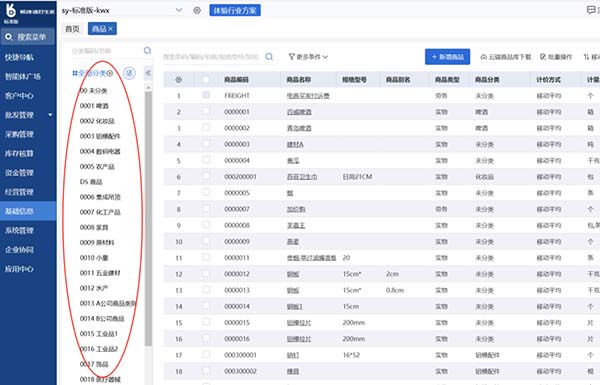Screen dimensions: 600x385
Task: Select category 0005 in the tree
Action: tap(97, 166)
